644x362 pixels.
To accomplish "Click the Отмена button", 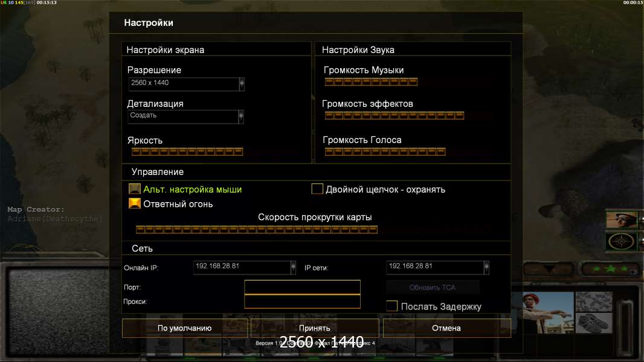I will click(x=447, y=328).
